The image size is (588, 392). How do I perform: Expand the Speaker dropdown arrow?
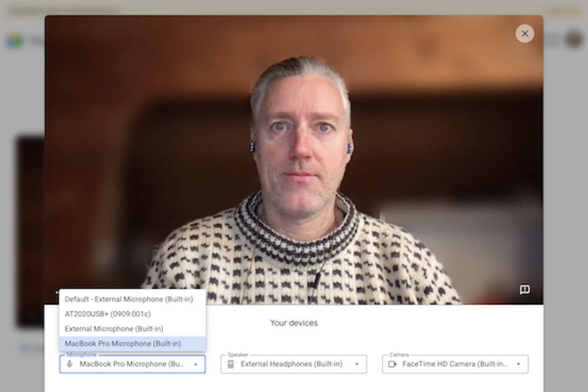click(357, 365)
